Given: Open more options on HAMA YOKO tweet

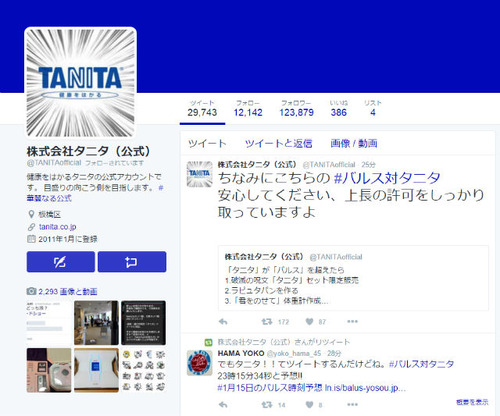Looking at the screenshot, I should (x=352, y=404).
